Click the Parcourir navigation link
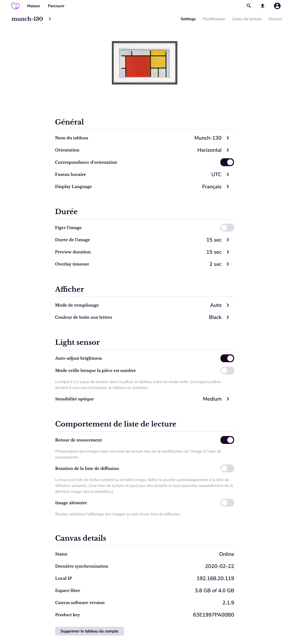 pyautogui.click(x=56, y=6)
